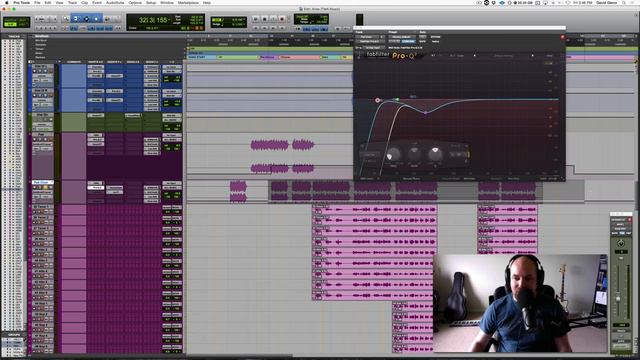Toggle the plugin Compare button
The width and height of the screenshot is (640, 360).
pyautogui.click(x=408, y=41)
